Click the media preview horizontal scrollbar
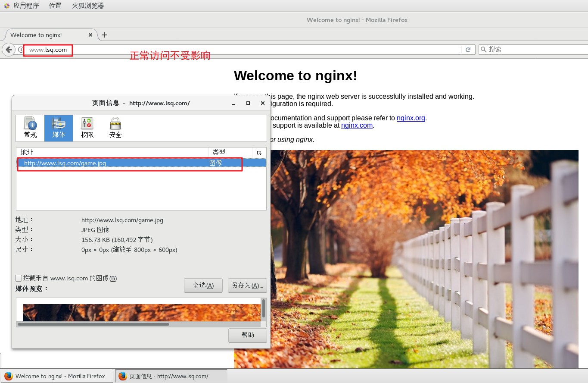588x383 pixels. click(93, 324)
